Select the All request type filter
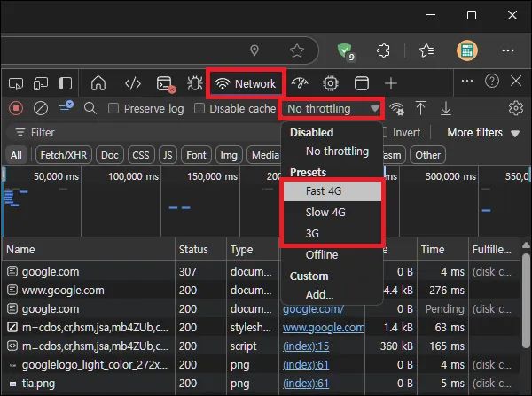 click(x=16, y=155)
